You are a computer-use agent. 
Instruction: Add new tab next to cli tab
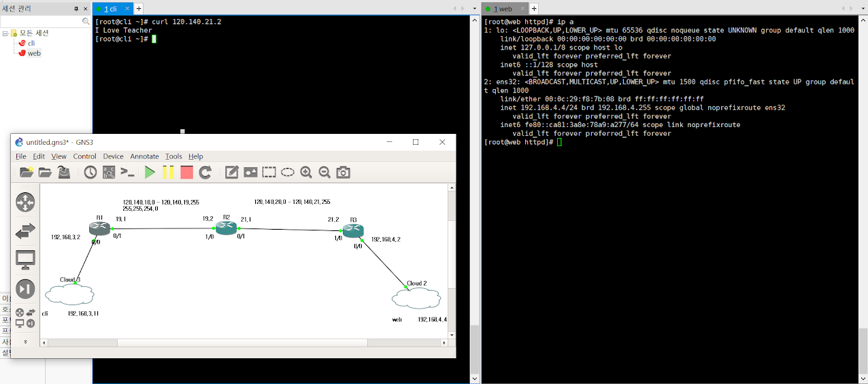tap(139, 9)
